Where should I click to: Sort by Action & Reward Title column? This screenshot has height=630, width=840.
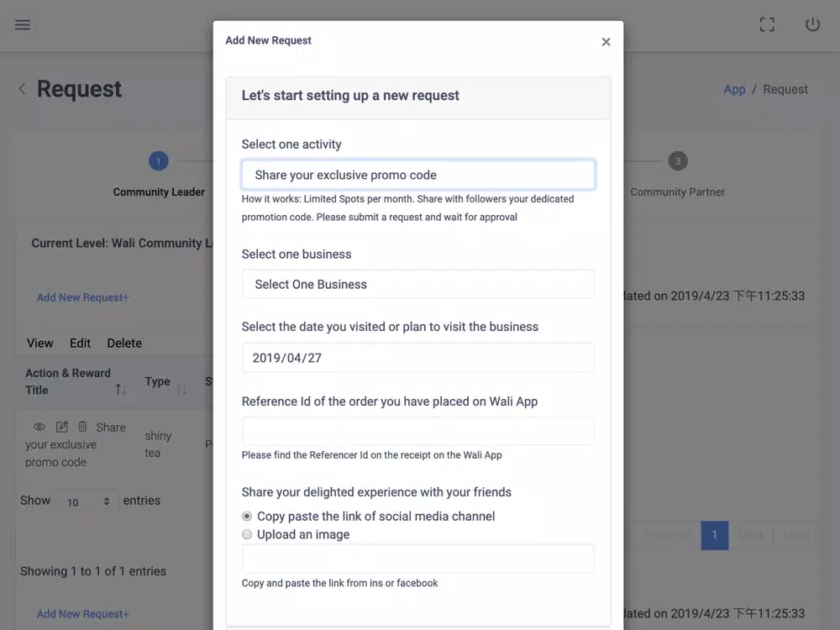[x=121, y=390]
